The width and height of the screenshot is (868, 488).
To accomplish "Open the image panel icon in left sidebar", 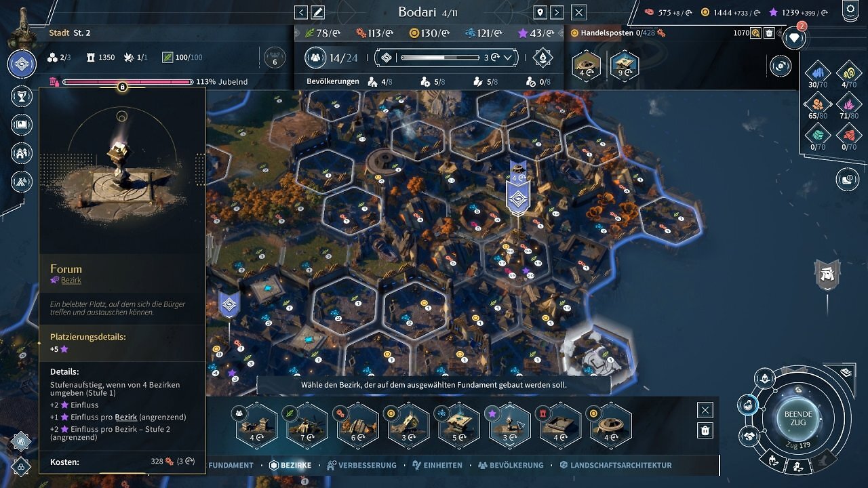I will [x=22, y=124].
